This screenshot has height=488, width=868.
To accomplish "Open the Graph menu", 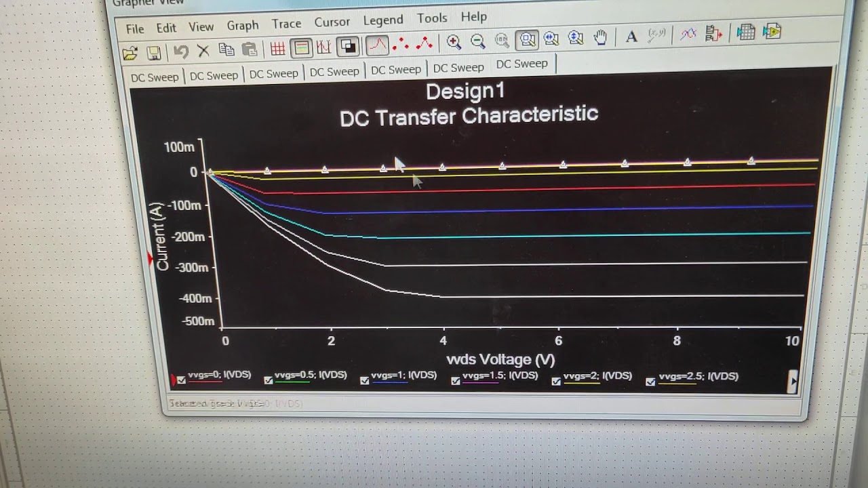I will [x=243, y=25].
